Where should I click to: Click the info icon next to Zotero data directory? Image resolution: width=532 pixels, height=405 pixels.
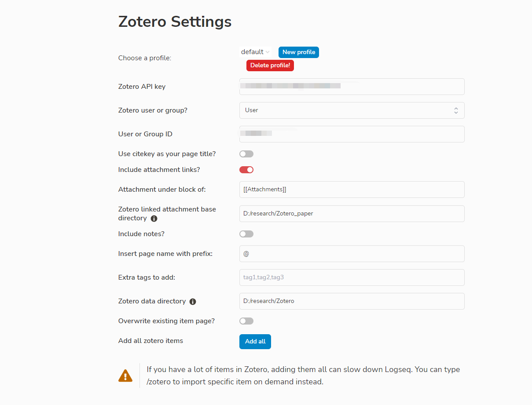(x=193, y=301)
